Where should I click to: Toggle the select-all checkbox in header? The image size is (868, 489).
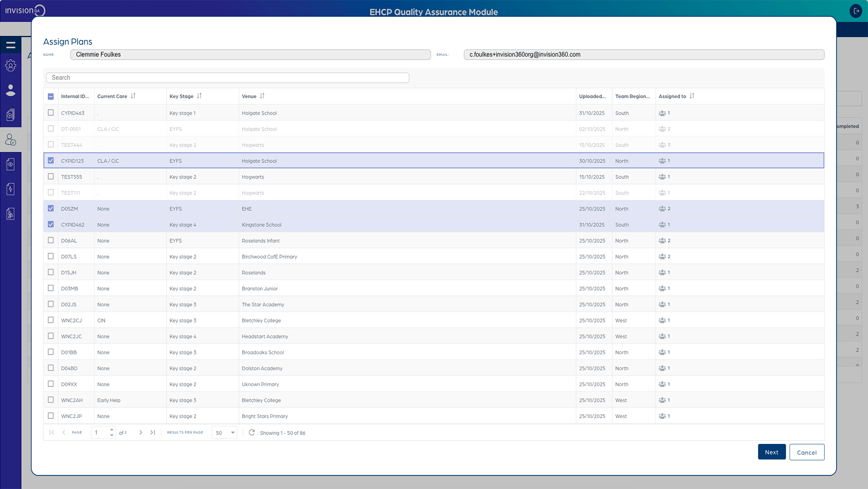pyautogui.click(x=50, y=96)
